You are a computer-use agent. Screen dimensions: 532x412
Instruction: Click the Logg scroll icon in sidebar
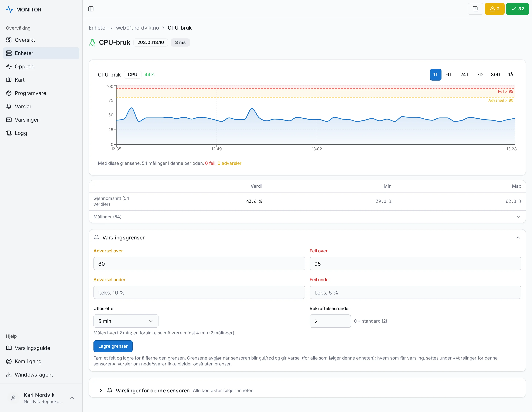point(9,133)
